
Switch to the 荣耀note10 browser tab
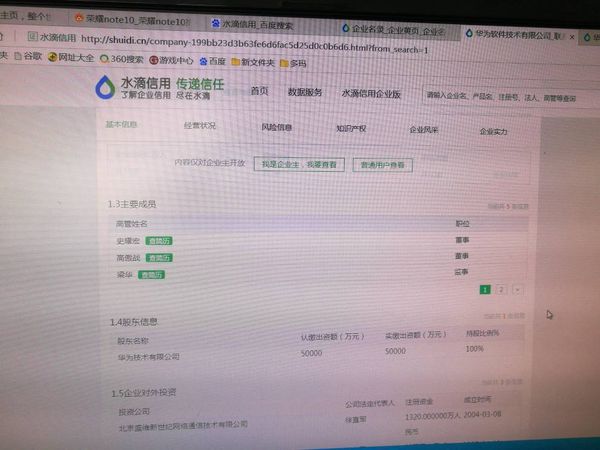(x=133, y=20)
